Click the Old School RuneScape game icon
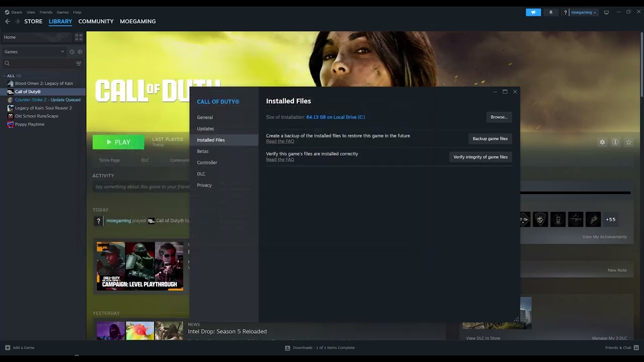 (10, 116)
